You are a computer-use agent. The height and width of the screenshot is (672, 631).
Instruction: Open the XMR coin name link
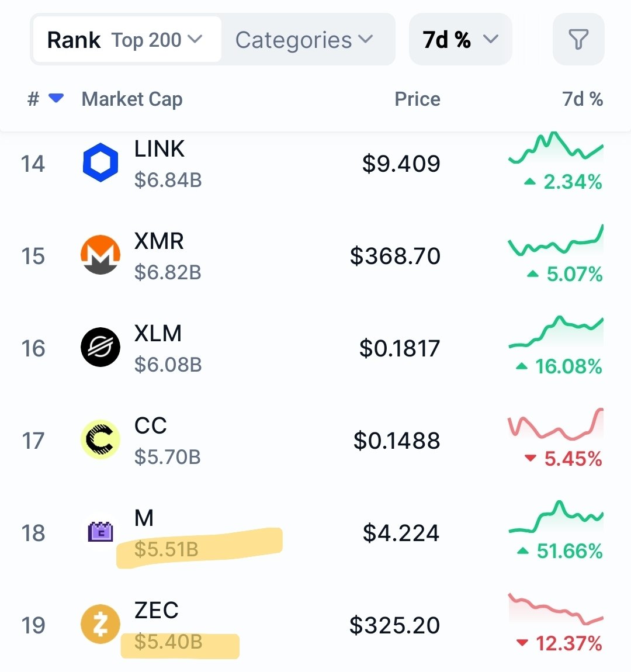pos(159,241)
